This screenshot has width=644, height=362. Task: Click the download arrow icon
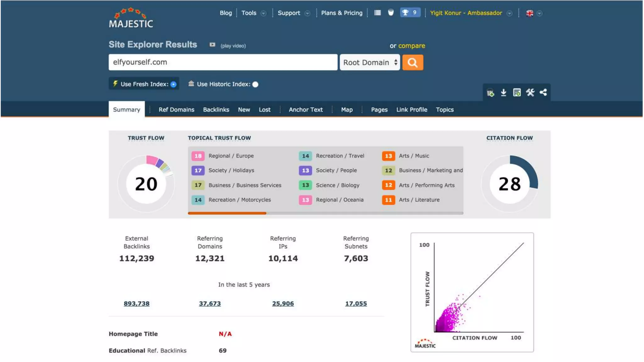click(503, 93)
